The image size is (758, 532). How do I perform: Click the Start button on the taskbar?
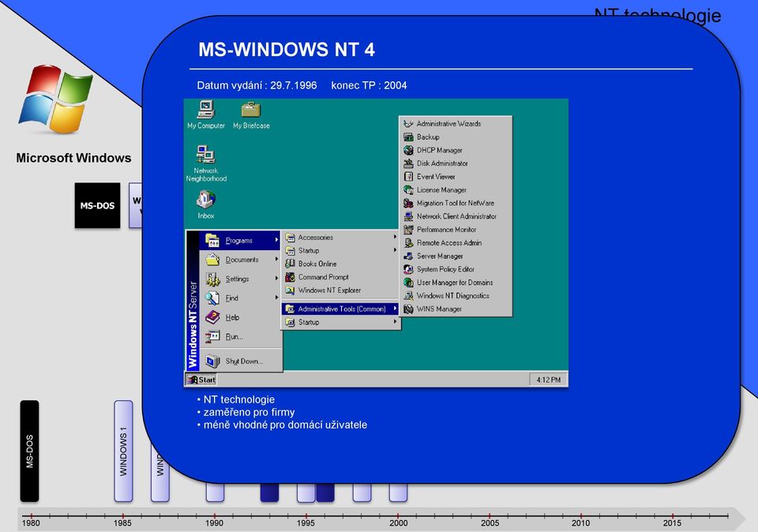(x=201, y=380)
